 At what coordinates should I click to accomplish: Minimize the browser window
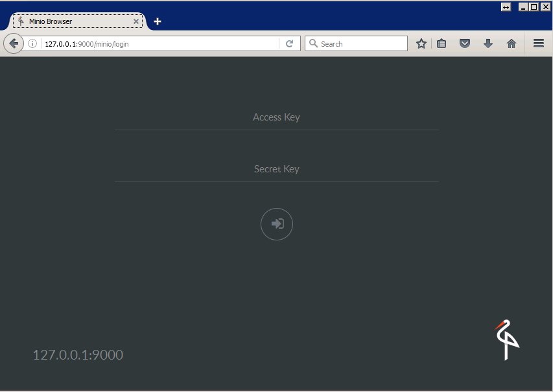point(523,7)
